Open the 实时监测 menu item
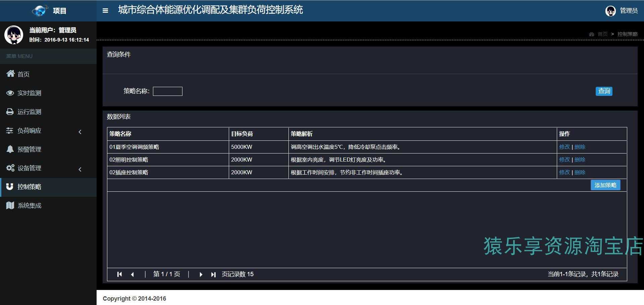Image resolution: width=644 pixels, height=305 pixels. point(48,93)
